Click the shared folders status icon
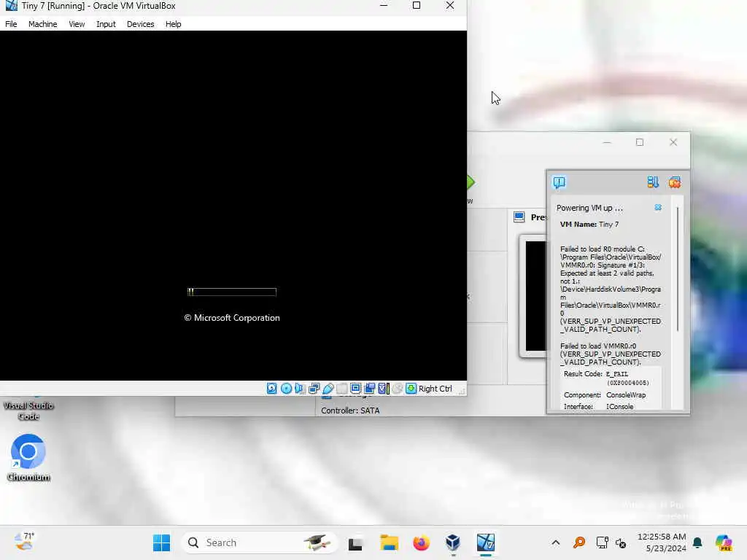 coord(341,389)
